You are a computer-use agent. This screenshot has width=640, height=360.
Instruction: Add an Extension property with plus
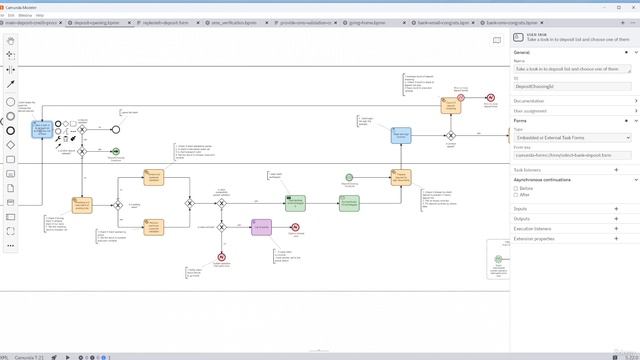(616, 238)
